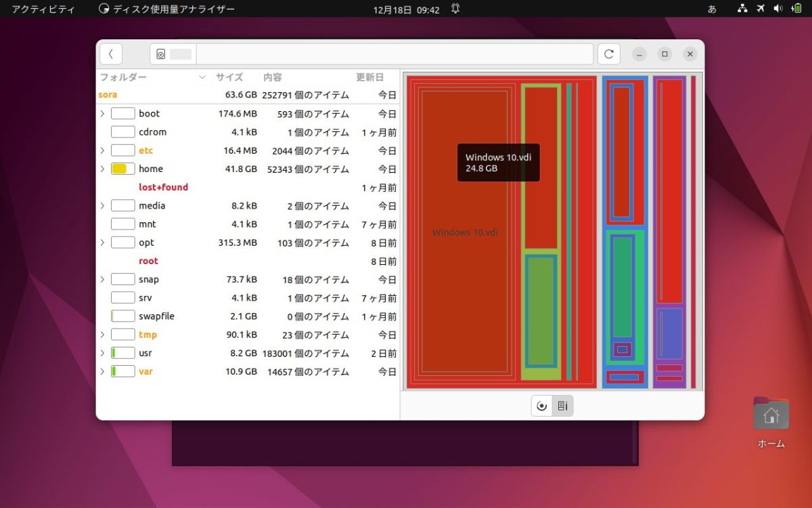Open the input method あ indicator
The height and width of the screenshot is (508, 812).
coord(712,9)
